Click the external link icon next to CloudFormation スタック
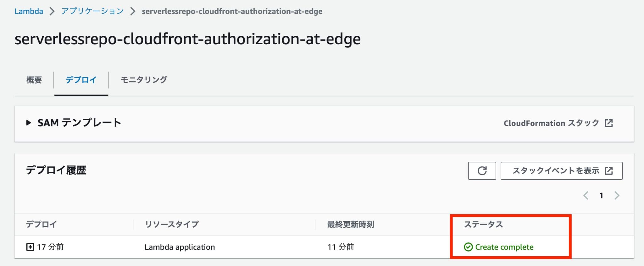Viewport: 644px width, 266px height. click(x=609, y=123)
